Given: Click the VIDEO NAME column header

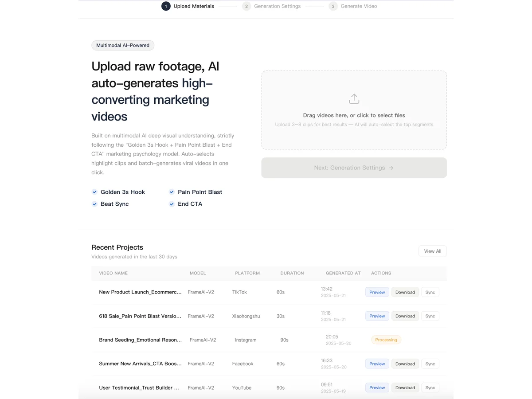Looking at the screenshot, I should pyautogui.click(x=113, y=273).
